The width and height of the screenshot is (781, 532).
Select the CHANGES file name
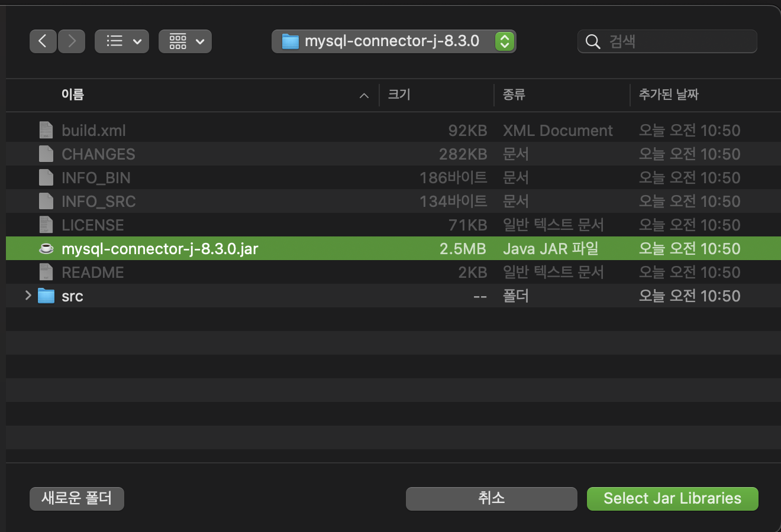98,154
